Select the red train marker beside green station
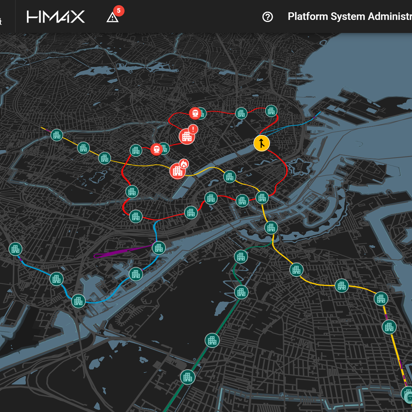Image resolution: width=412 pixels, height=412 pixels. click(156, 149)
